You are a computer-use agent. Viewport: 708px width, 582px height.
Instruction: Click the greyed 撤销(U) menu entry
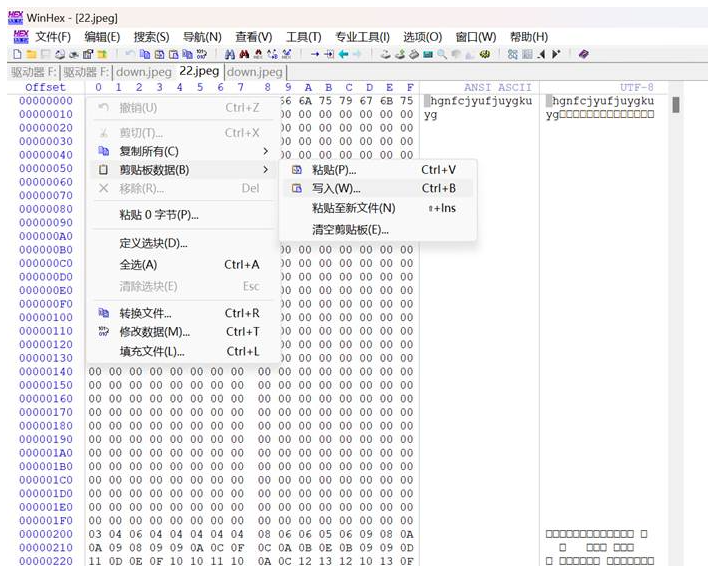(x=183, y=108)
